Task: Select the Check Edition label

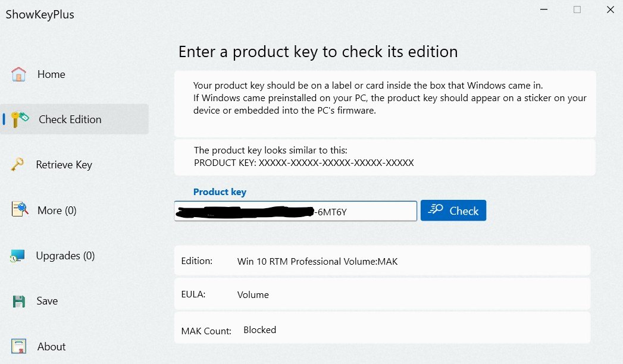Action: click(70, 120)
